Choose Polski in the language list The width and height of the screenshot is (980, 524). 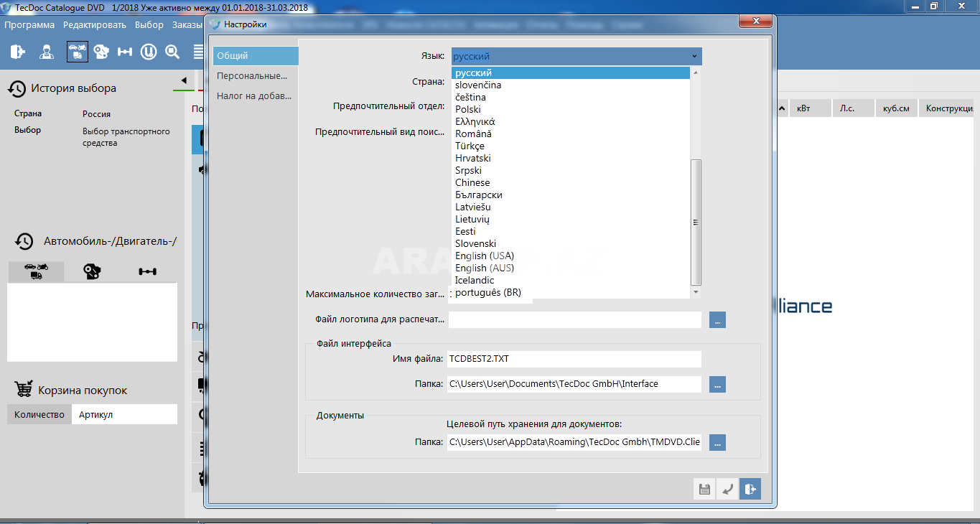click(x=571, y=110)
